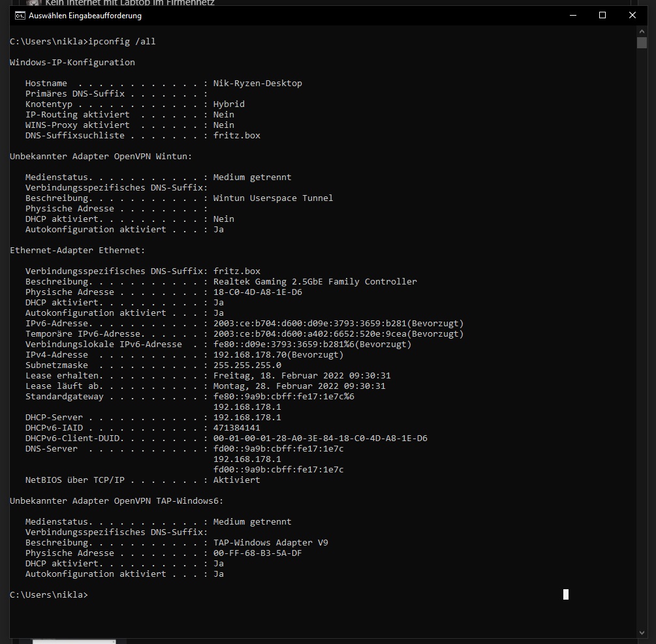The image size is (656, 644).
Task: Click the final prompt 'C:\Users\nikla>'
Action: tap(49, 595)
